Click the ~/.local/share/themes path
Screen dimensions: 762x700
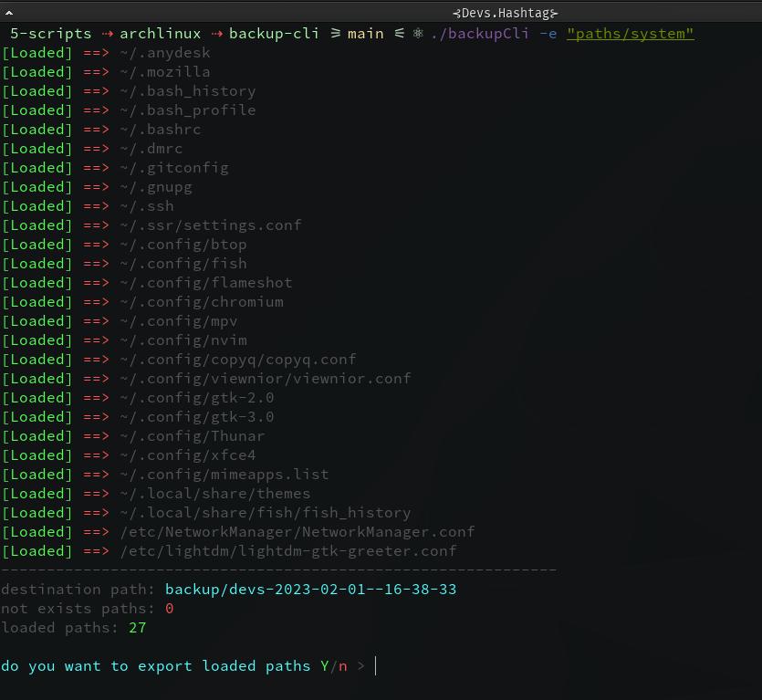pos(214,494)
